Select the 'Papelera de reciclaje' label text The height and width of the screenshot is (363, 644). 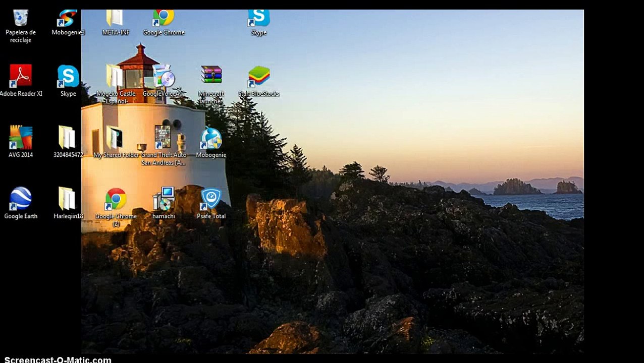21,36
